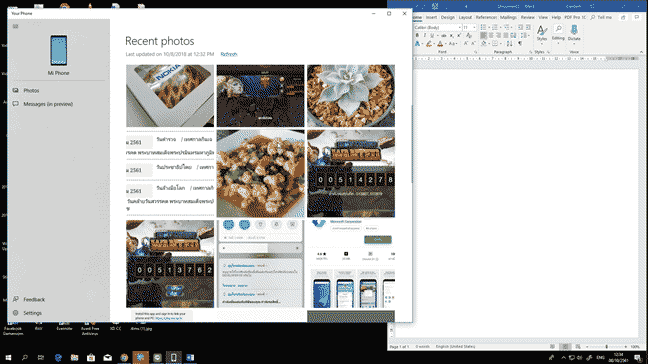Apply the red font color in Word
648x364 pixels.
[440, 43]
